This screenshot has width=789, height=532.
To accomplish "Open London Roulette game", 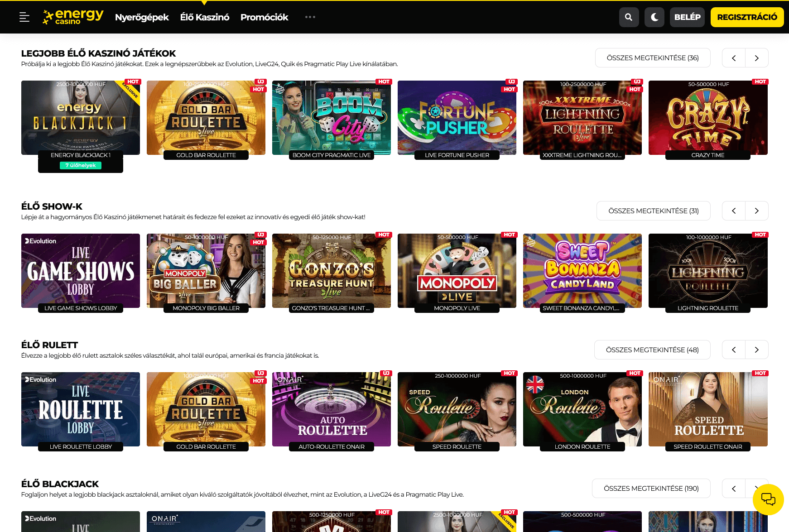I will 582,409.
